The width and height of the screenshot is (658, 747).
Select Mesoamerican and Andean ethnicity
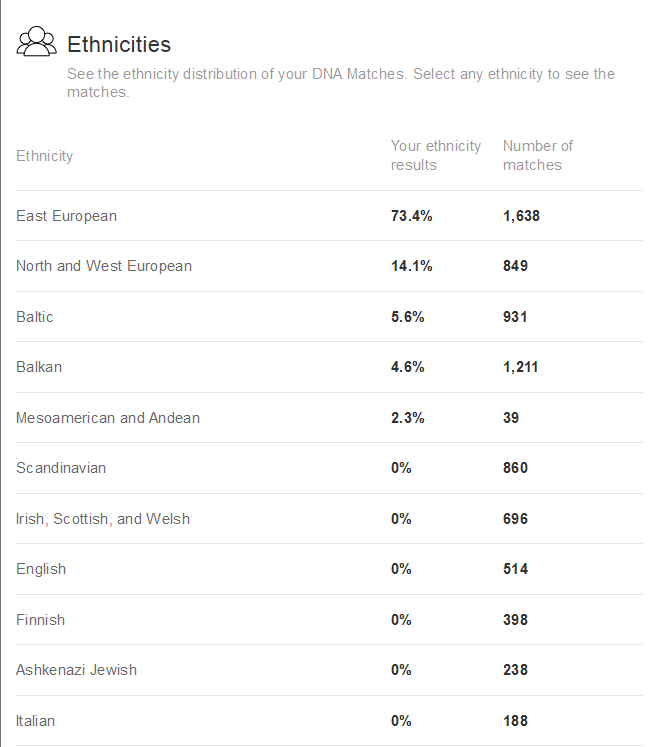coord(108,418)
